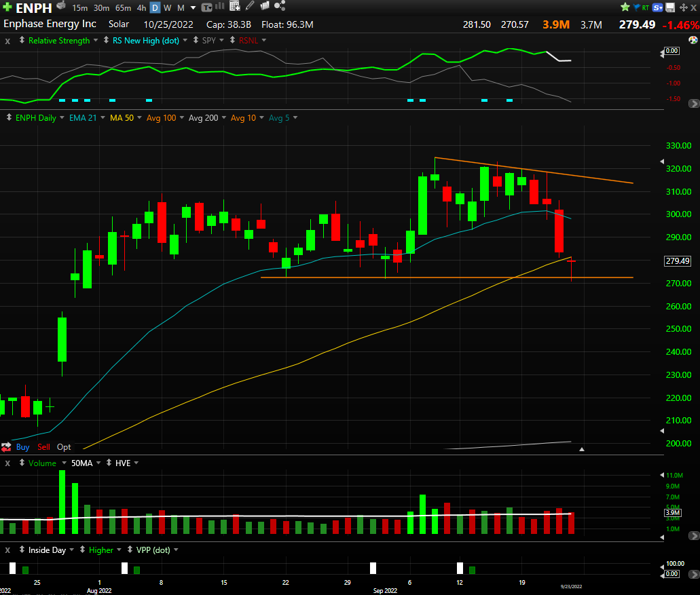Screen dimensions: 700x595
Task: Switch to the W weekly timeframe
Action: [168, 8]
